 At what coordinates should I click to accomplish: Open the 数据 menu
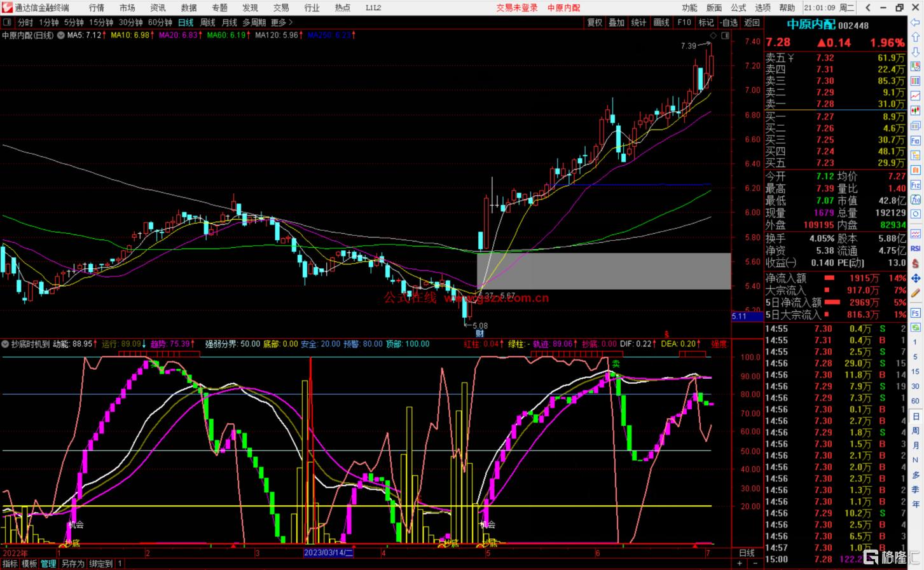189,8
